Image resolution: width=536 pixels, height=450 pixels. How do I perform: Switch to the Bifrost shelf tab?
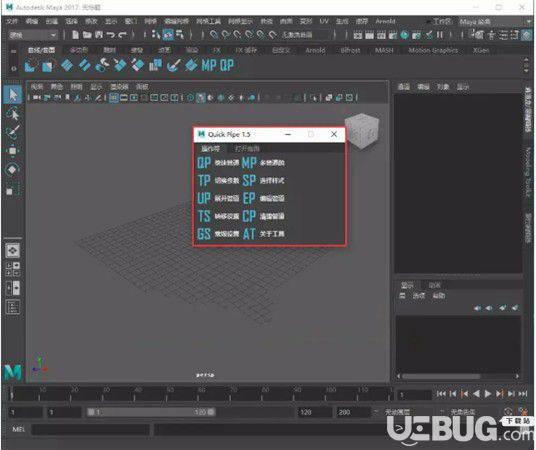[350, 51]
